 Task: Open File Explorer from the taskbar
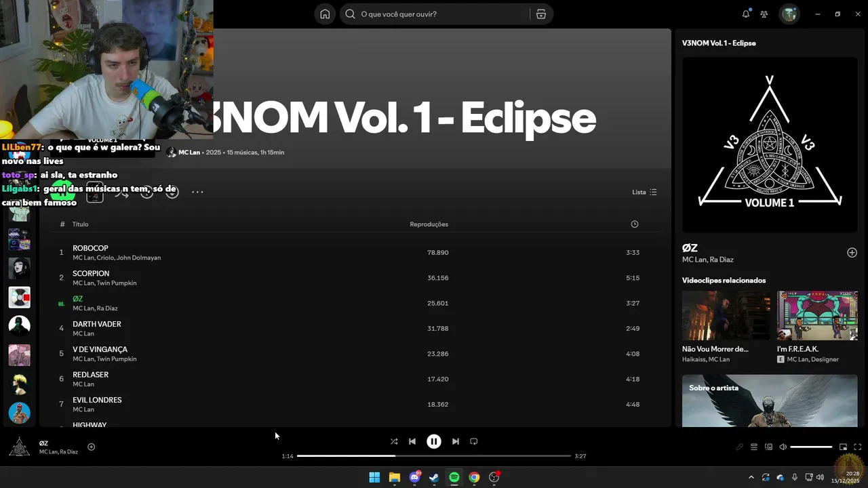click(394, 477)
